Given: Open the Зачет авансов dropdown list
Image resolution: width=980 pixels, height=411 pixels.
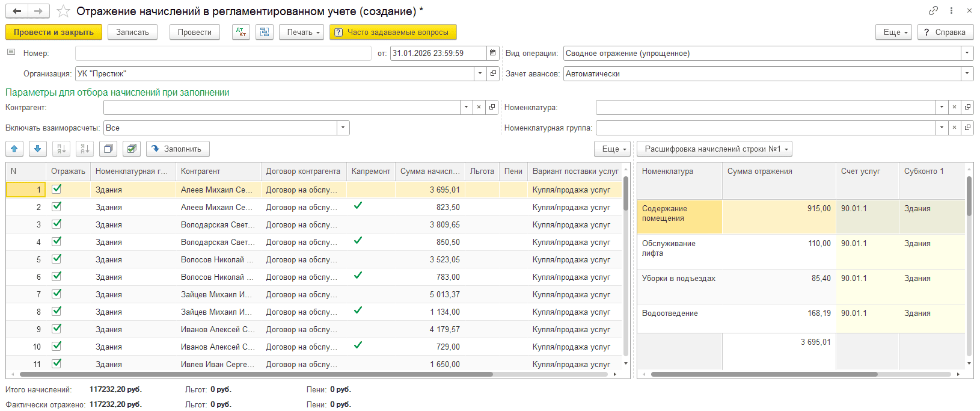Looking at the screenshot, I should coord(967,73).
